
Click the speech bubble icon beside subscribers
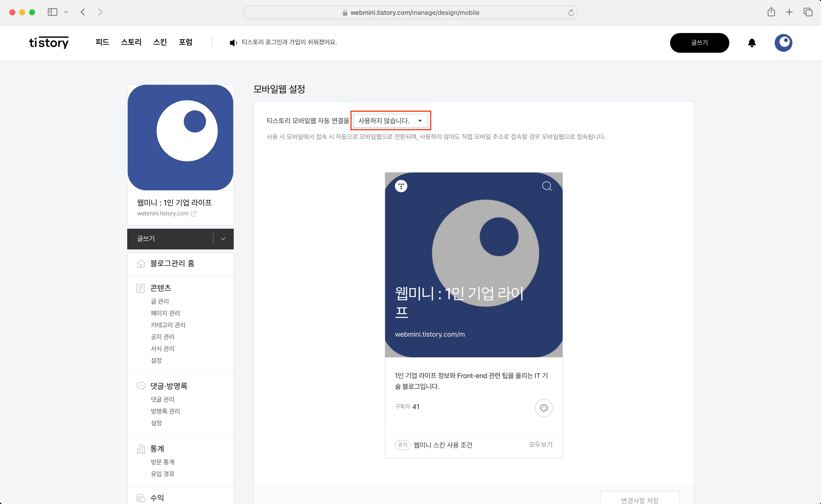tap(544, 408)
